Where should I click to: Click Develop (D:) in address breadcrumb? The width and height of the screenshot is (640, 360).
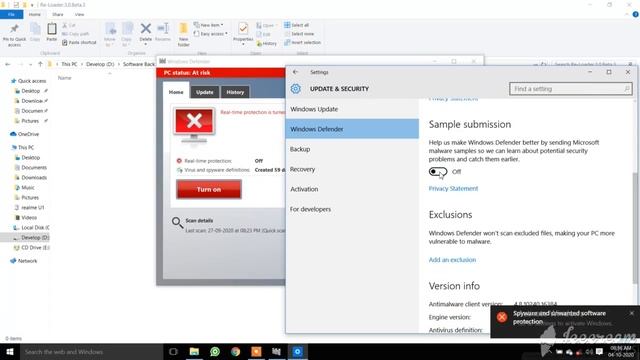[x=100, y=64]
